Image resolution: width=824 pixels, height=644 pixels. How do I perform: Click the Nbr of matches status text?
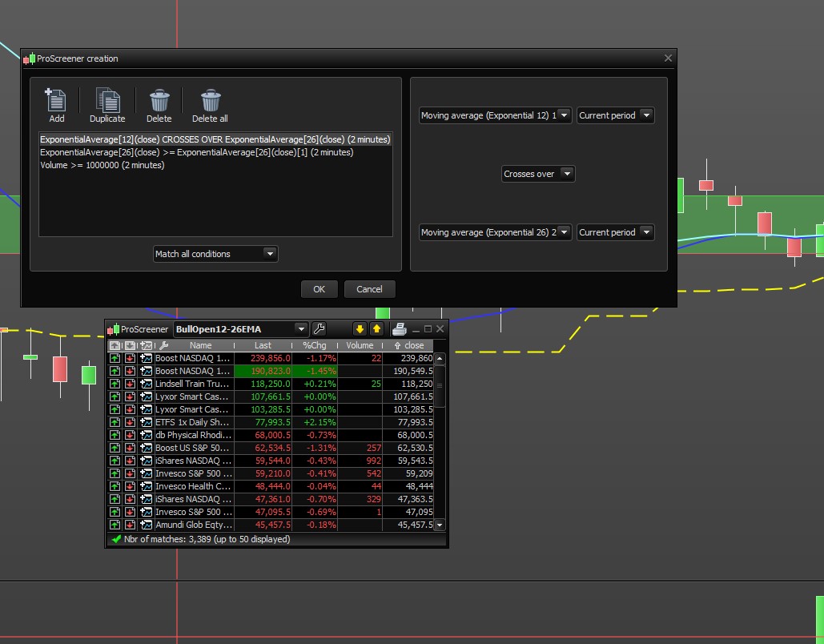click(207, 539)
